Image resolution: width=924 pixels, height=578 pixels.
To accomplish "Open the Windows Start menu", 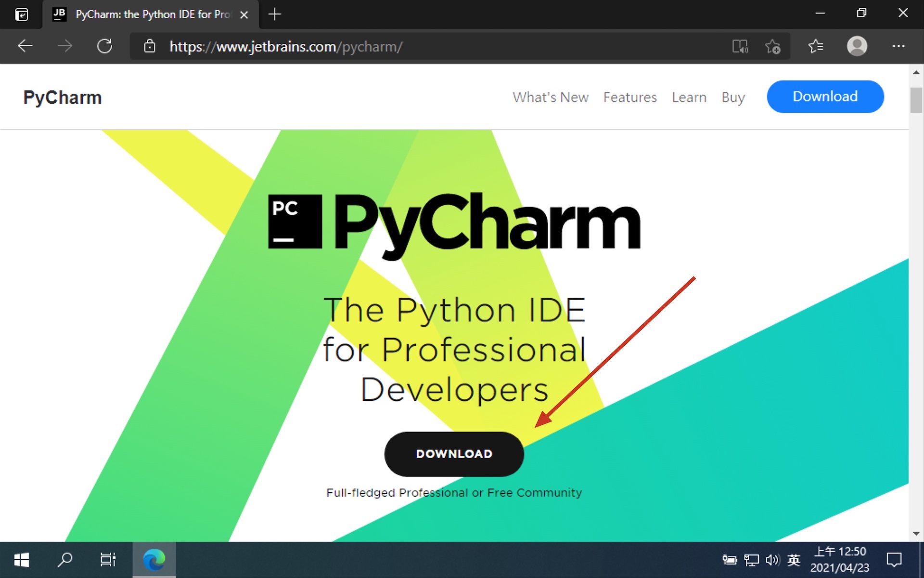I will click(21, 560).
